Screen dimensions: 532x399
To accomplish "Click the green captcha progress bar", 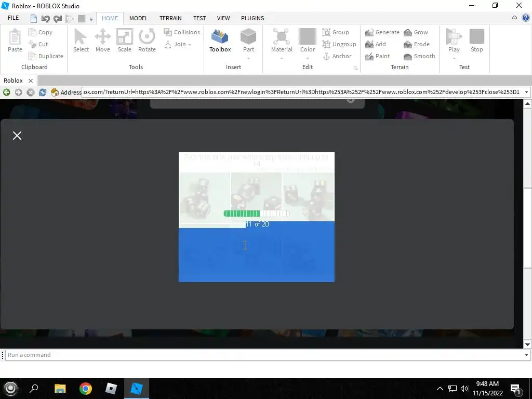I will (257, 214).
